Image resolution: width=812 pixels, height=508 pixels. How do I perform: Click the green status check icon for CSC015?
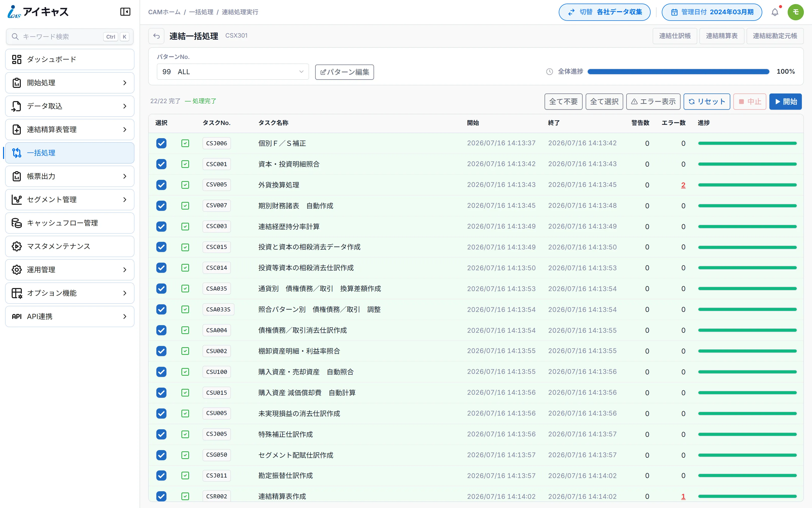[x=185, y=247]
